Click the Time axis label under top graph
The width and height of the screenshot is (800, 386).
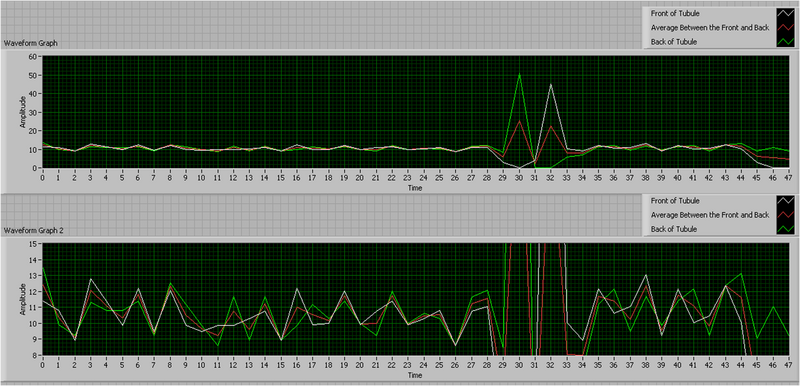point(414,188)
